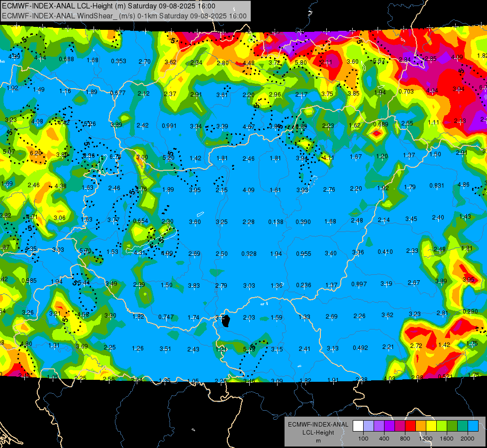Image resolution: width=487 pixels, height=448 pixels.
Task: Click the legend scale label 100
Action: pos(364,439)
